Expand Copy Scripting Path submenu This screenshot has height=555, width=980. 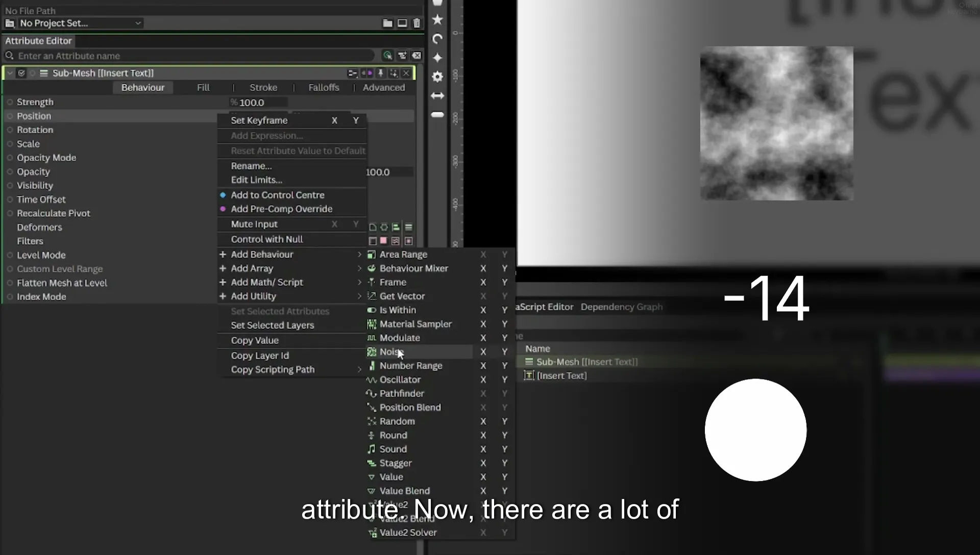pyautogui.click(x=291, y=370)
